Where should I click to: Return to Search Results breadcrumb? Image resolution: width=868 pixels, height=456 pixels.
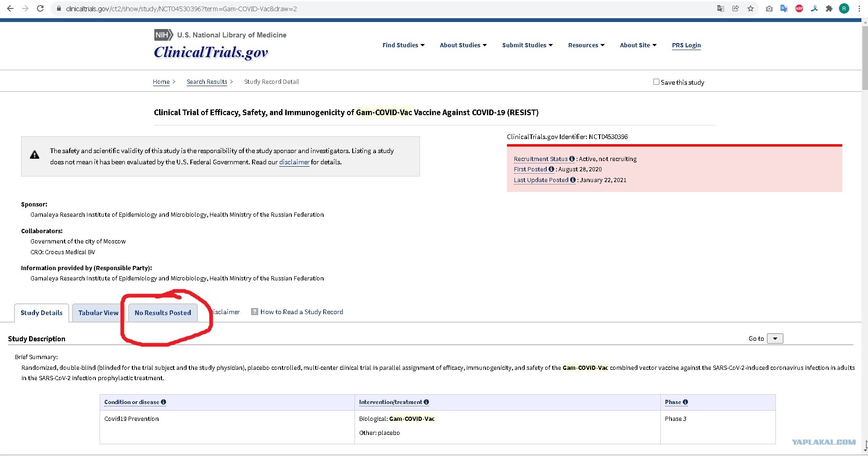tap(207, 82)
